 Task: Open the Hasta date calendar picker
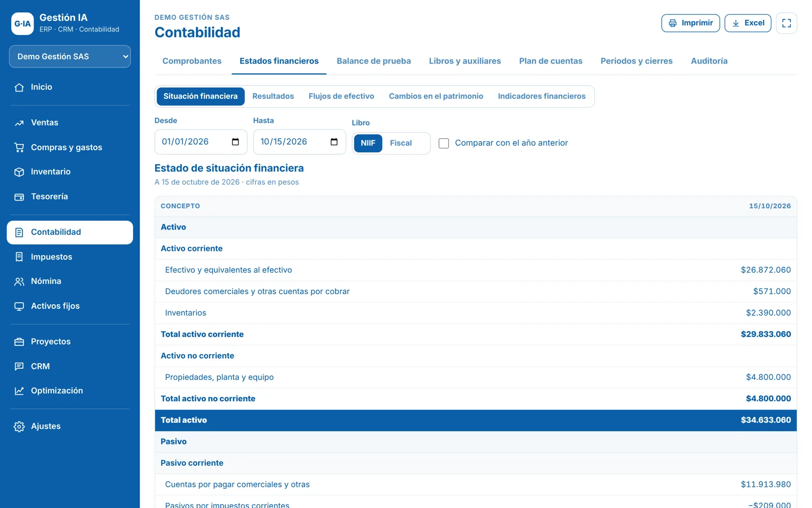(x=334, y=142)
